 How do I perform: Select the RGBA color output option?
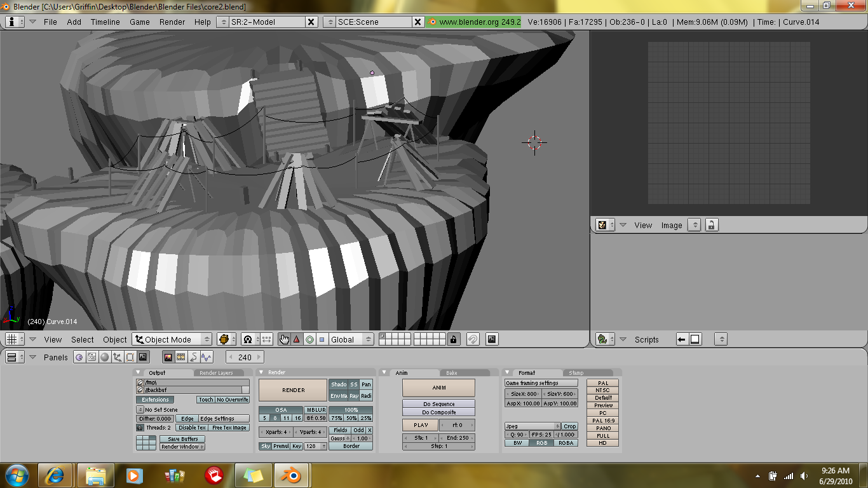click(566, 443)
